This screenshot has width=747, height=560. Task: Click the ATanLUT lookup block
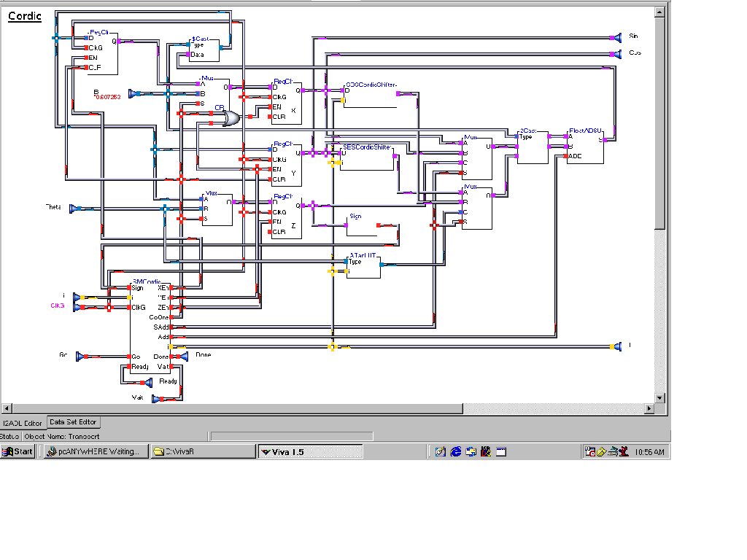tap(363, 268)
